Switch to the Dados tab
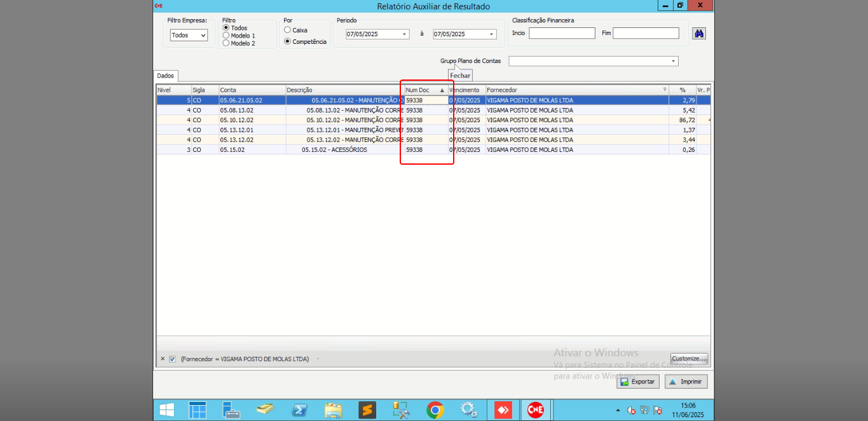Screen dimensions: 868x421 (165, 76)
